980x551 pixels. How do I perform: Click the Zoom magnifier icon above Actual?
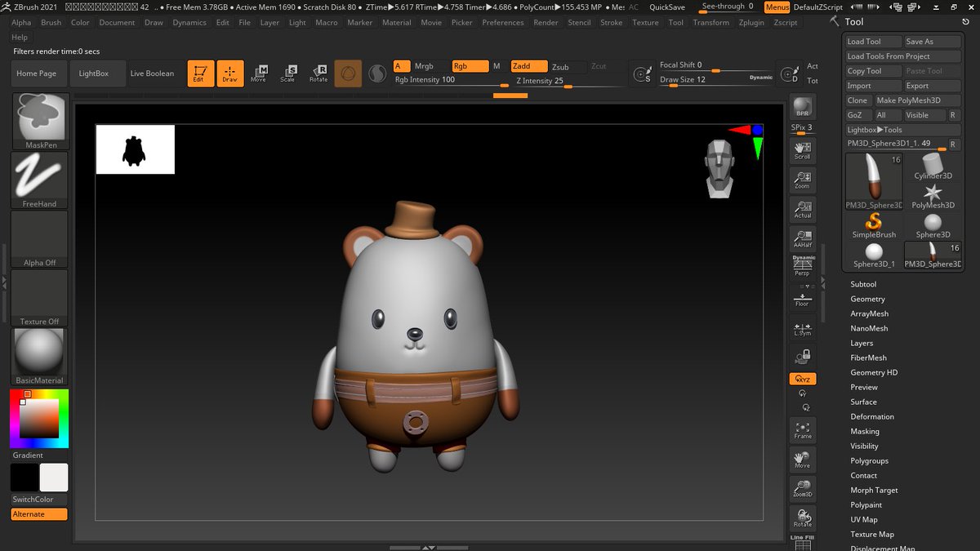[x=803, y=179]
